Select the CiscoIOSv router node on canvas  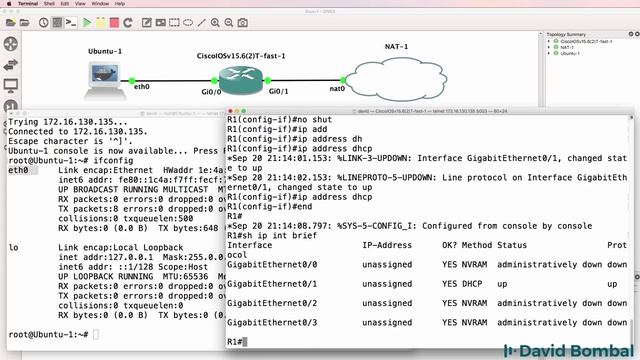click(x=240, y=81)
